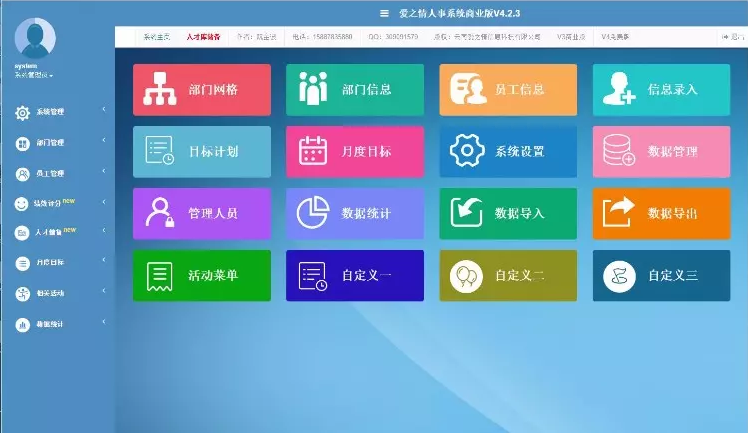Image resolution: width=748 pixels, height=433 pixels.
Task: Open the 部门网格 org-chart tile
Action: pos(201,90)
